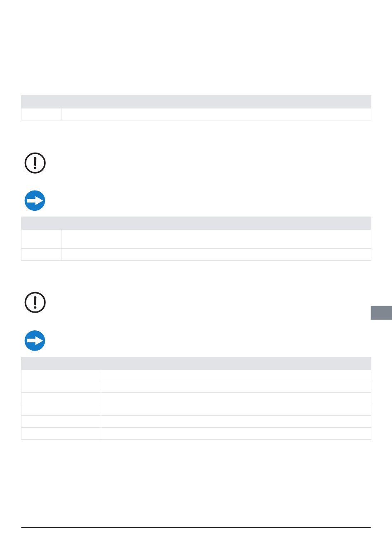Click the gray header of the first table
The image size is (392, 556).
point(196,102)
